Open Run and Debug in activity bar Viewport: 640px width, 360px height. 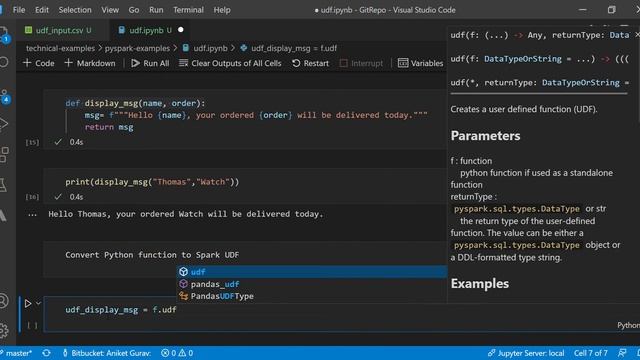click(3, 124)
